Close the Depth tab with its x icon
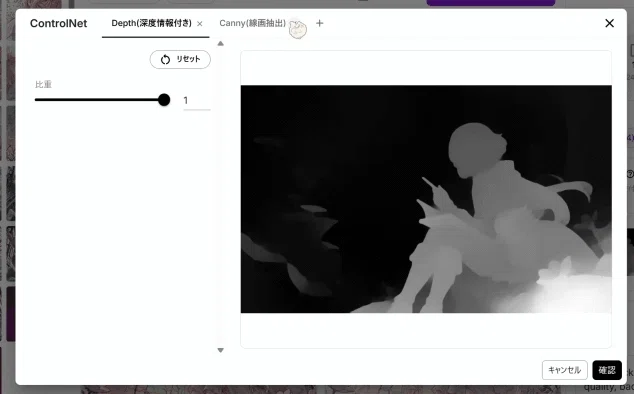The width and height of the screenshot is (634, 394). 200,24
